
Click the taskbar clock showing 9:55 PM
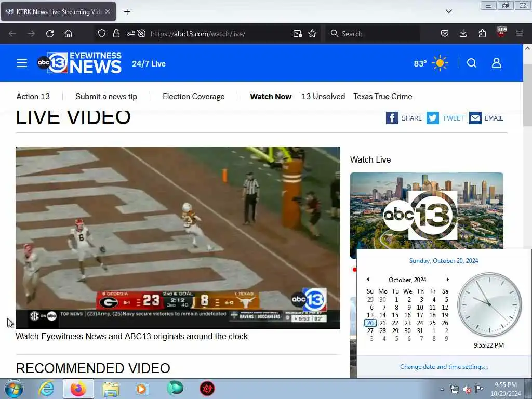pos(506,389)
